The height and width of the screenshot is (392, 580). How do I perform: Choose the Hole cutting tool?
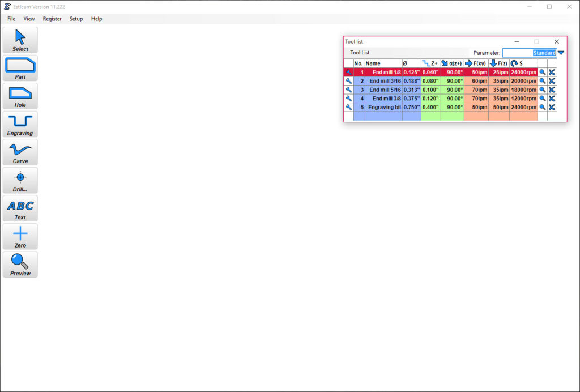click(x=20, y=96)
